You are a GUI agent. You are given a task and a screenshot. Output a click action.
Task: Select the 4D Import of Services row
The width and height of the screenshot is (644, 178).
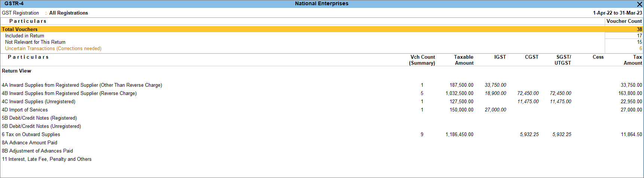coord(322,110)
